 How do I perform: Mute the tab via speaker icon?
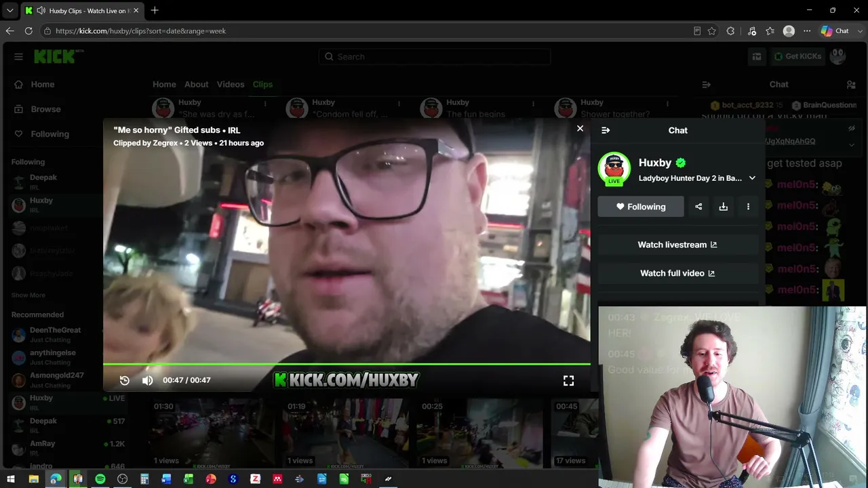point(41,11)
